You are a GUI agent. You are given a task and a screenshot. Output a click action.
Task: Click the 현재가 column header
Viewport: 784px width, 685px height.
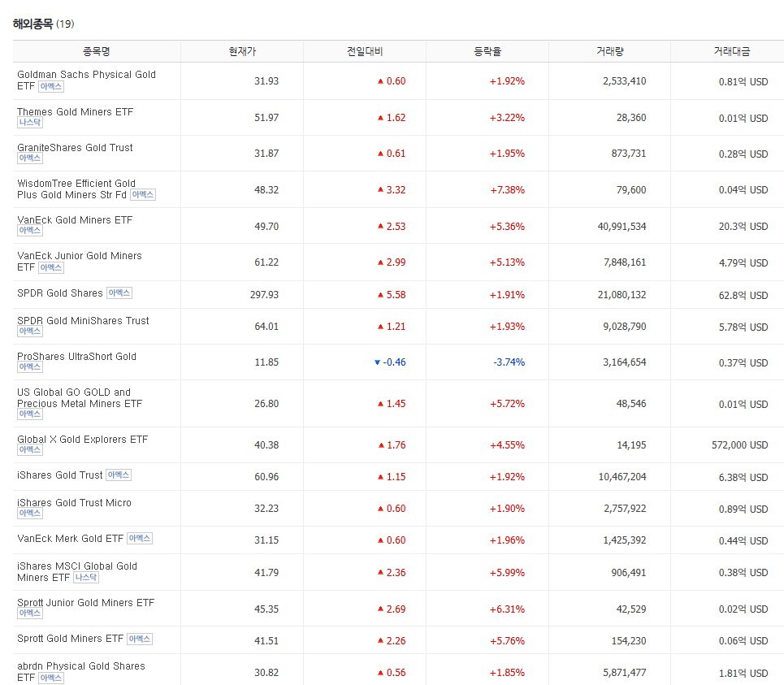point(242,51)
